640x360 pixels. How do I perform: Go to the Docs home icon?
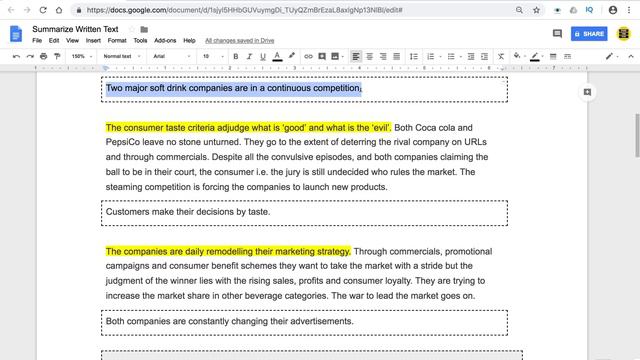pos(16,34)
